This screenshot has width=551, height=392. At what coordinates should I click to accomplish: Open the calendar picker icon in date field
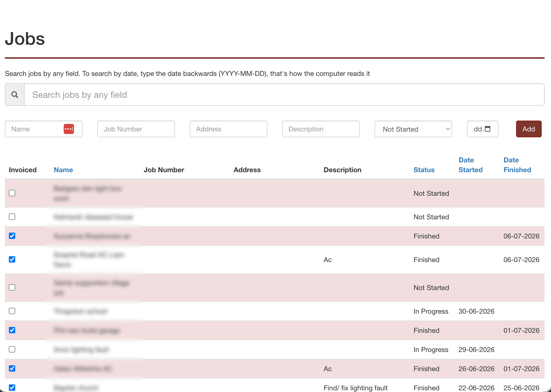[488, 129]
